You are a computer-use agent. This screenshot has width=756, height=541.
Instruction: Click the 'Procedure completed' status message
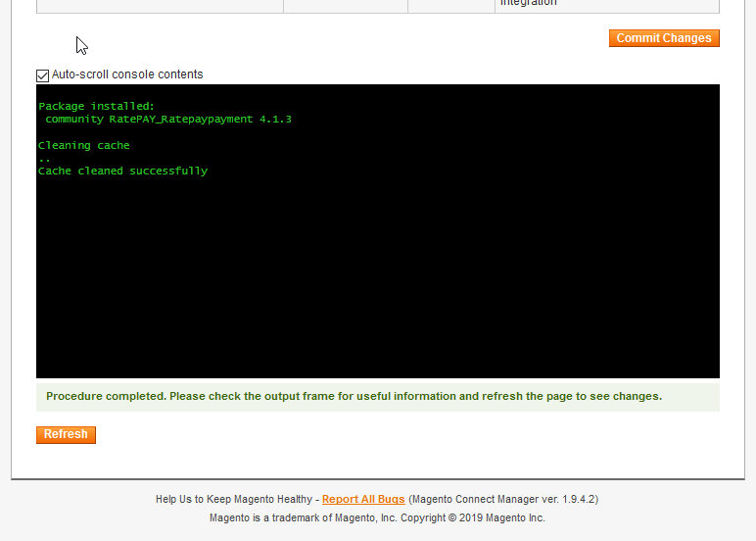[354, 397]
